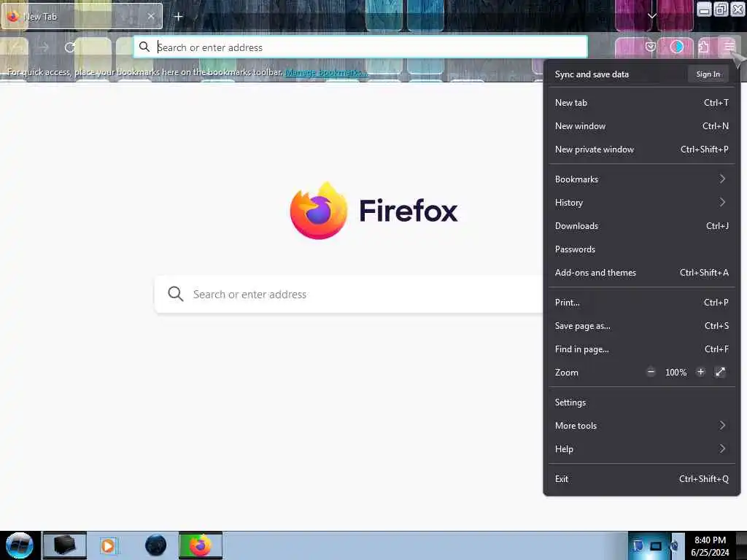The image size is (747, 560).
Task: Click the Firefox logo on the page
Action: 319,211
